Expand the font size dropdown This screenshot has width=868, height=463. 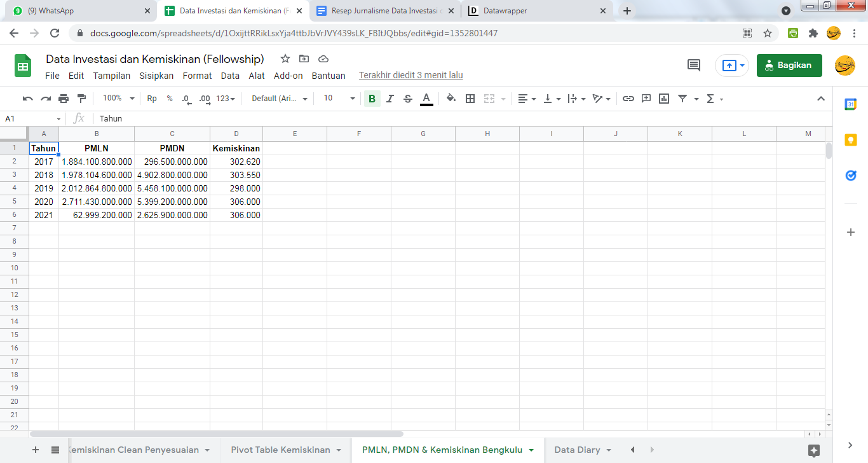click(339, 99)
